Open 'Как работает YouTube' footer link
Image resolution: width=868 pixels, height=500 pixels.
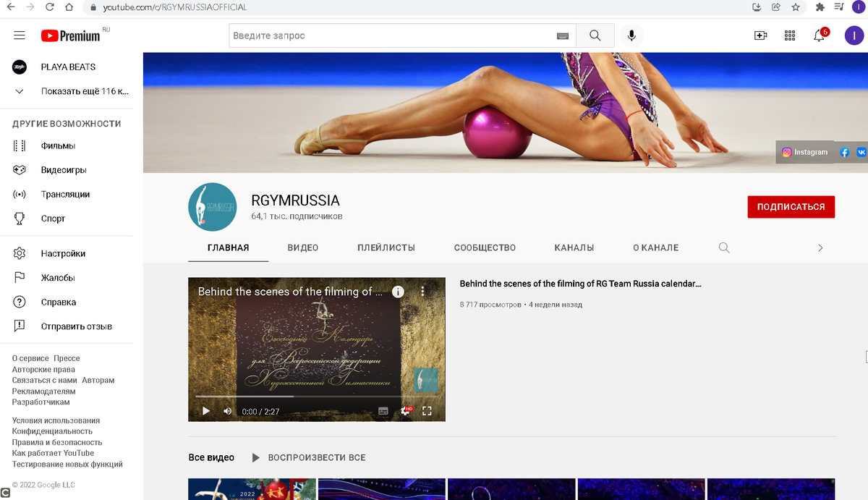click(53, 453)
